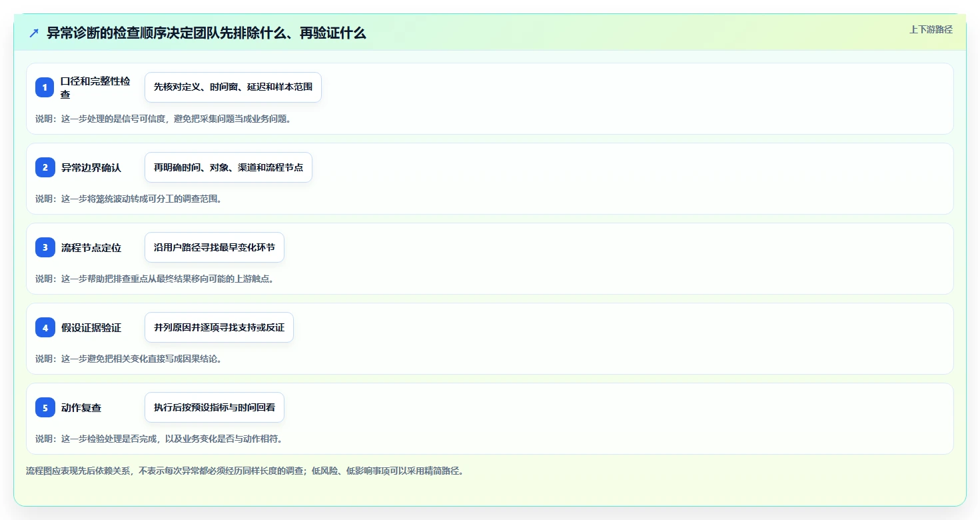The image size is (980, 520).
Task: Click the number 4 step badge
Action: [x=45, y=327]
